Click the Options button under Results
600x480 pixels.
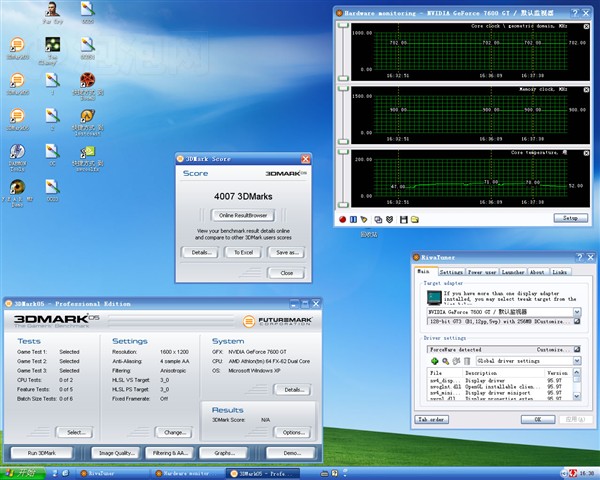(293, 433)
